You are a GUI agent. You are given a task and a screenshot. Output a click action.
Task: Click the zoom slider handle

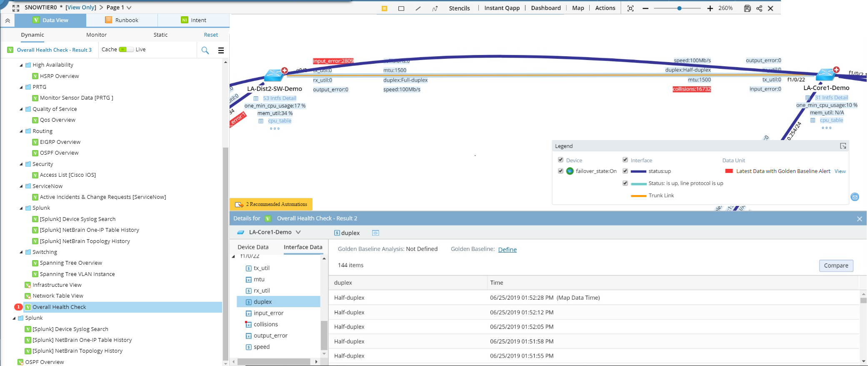pos(679,8)
